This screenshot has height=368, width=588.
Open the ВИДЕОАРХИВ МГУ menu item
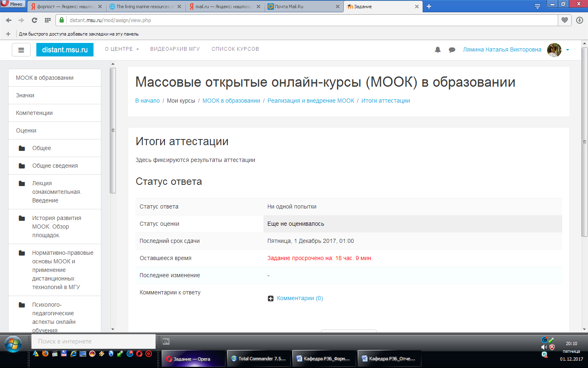click(x=175, y=49)
